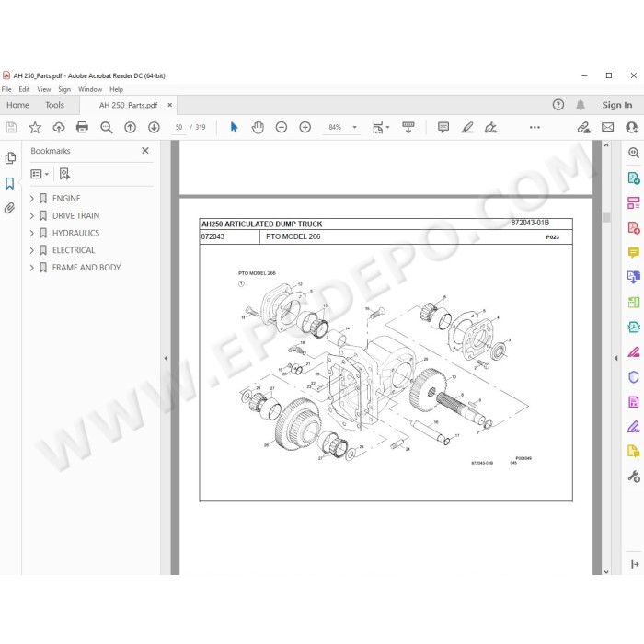Share a link to file

click(x=583, y=127)
